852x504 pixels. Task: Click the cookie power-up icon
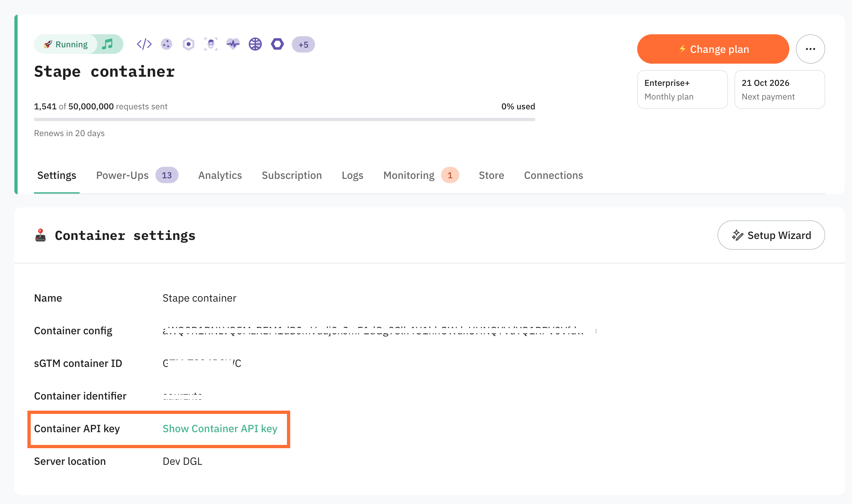[166, 44]
